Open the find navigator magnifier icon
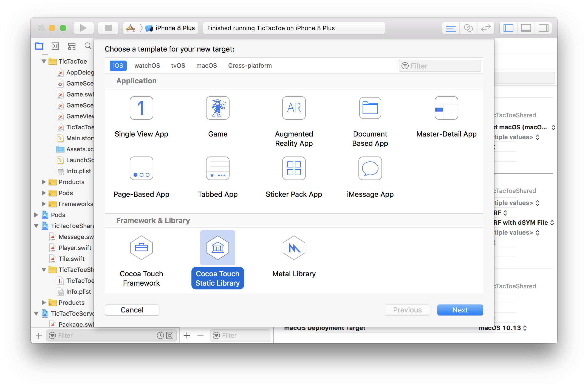Image resolution: width=588 pixels, height=387 pixels. click(x=88, y=46)
